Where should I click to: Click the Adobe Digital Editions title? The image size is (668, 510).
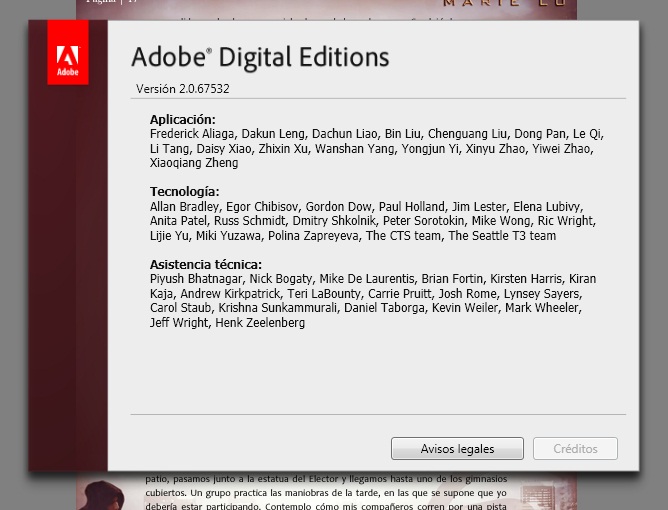tap(260, 57)
